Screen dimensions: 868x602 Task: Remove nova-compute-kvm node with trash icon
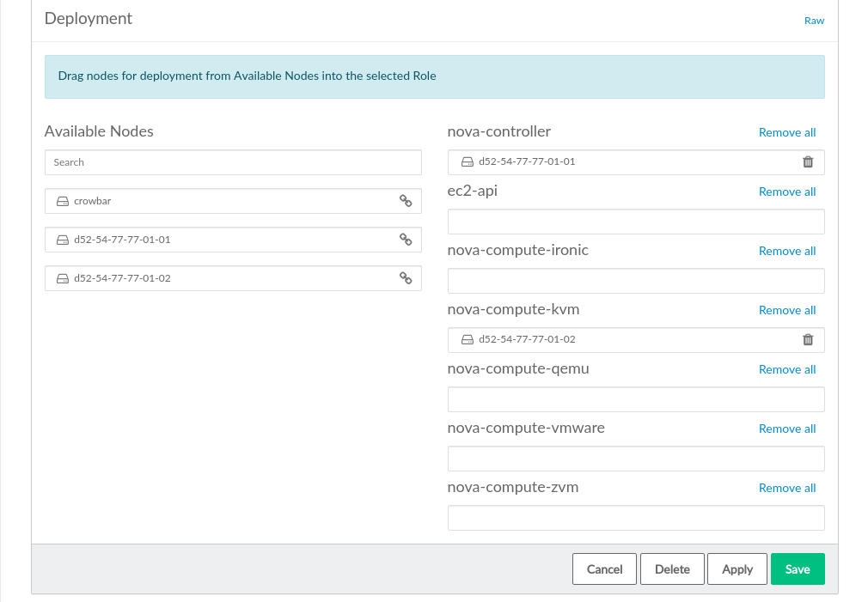808,339
